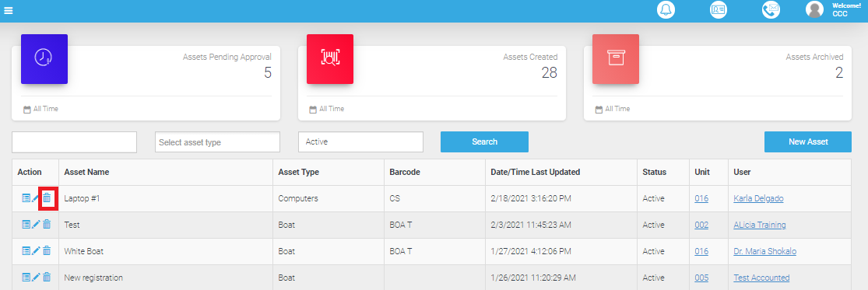The image size is (868, 290).
Task: Click the 1/27/2021 4:12:06 PM timestamp
Action: (x=530, y=251)
